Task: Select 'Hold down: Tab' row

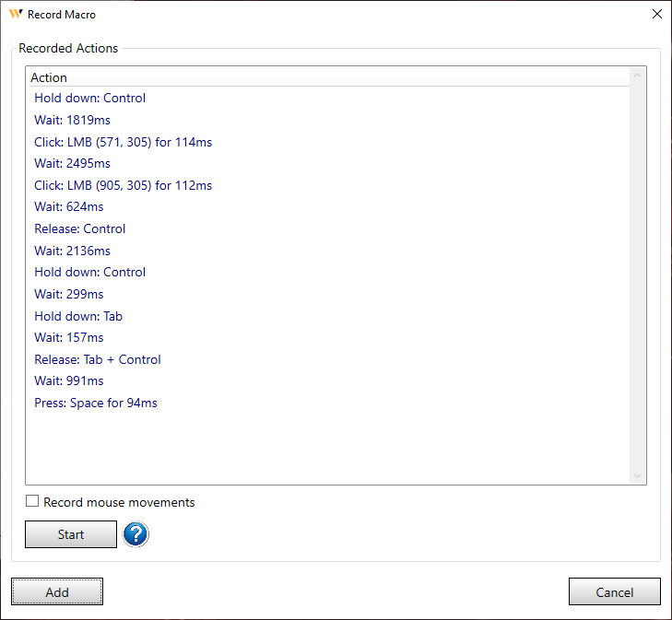Action: [328, 316]
